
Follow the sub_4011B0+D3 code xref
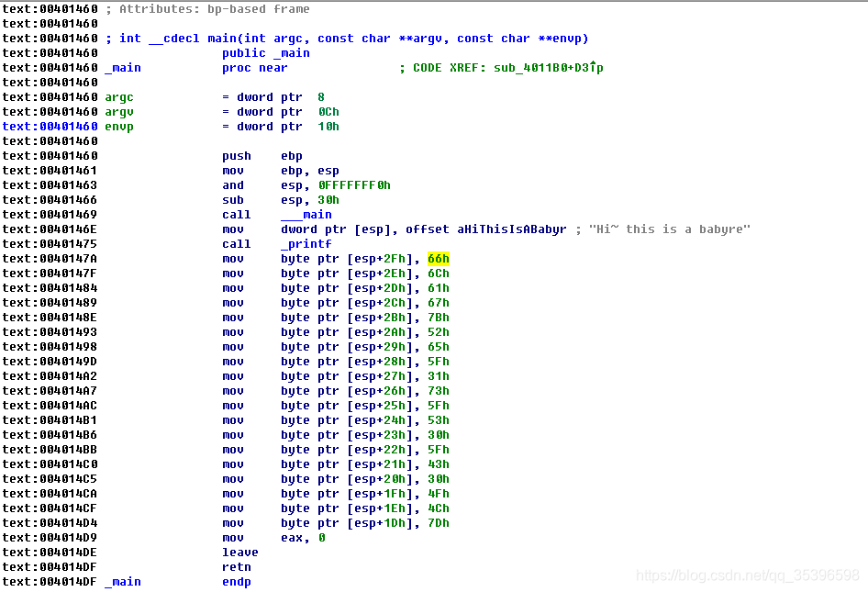click(x=548, y=68)
